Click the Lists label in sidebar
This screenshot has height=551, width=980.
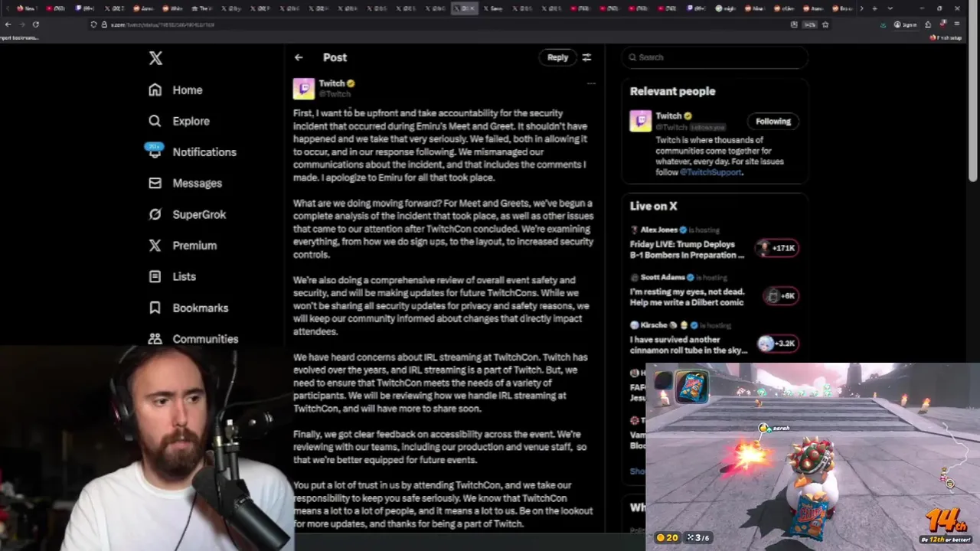coord(184,277)
